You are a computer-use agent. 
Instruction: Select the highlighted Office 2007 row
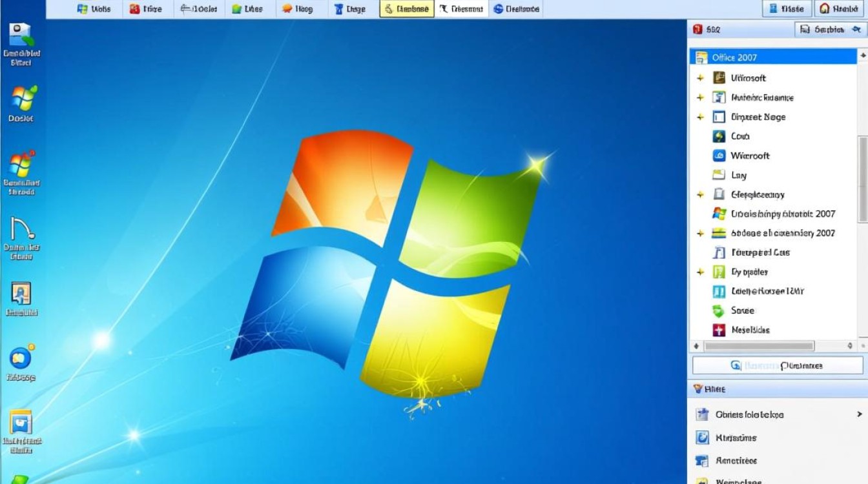773,57
